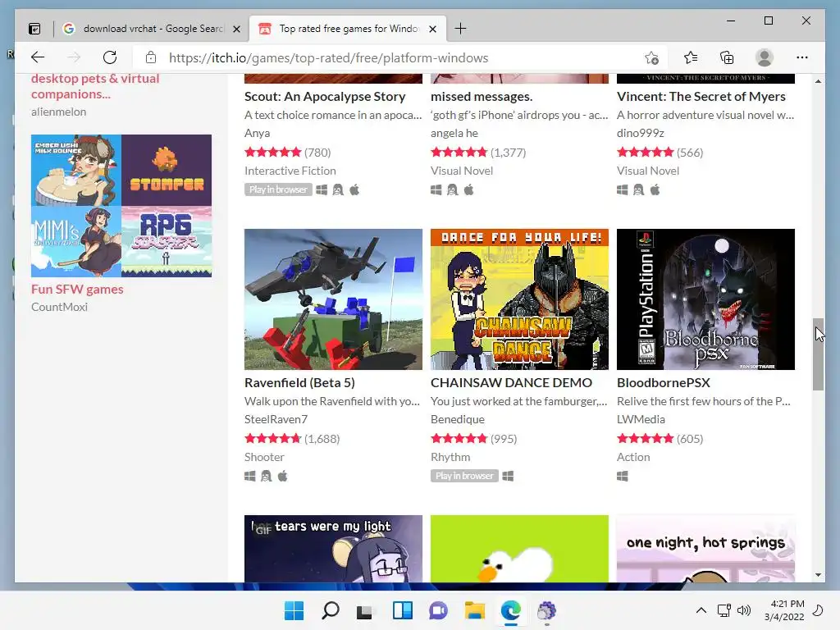
Task: Click the Ravenfield helicopter thumbnail
Action: pyautogui.click(x=333, y=299)
